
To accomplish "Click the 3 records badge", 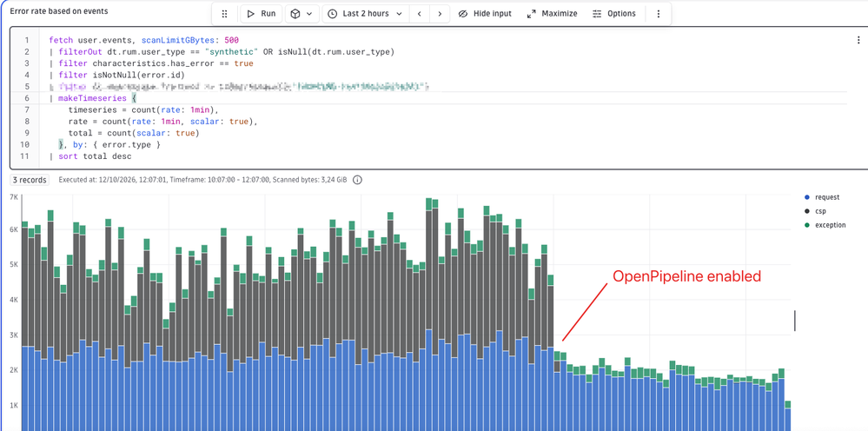I will [x=30, y=180].
